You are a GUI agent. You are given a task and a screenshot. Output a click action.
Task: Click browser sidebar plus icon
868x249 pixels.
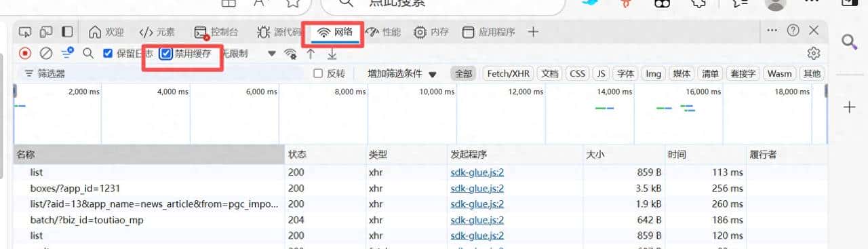[850, 107]
